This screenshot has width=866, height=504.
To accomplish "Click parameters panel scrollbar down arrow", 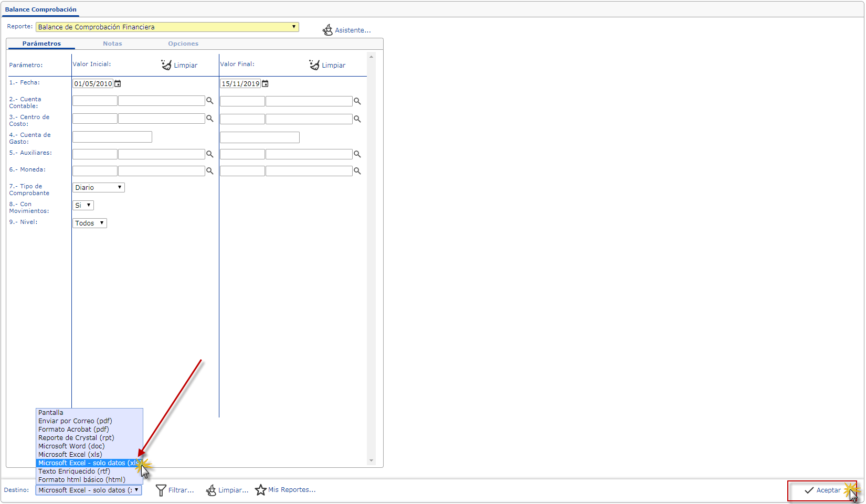I will click(x=371, y=461).
